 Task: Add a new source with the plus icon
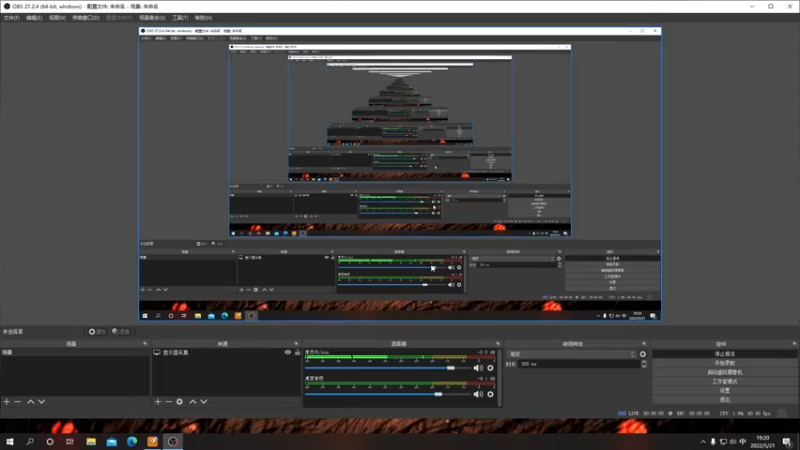click(x=158, y=402)
